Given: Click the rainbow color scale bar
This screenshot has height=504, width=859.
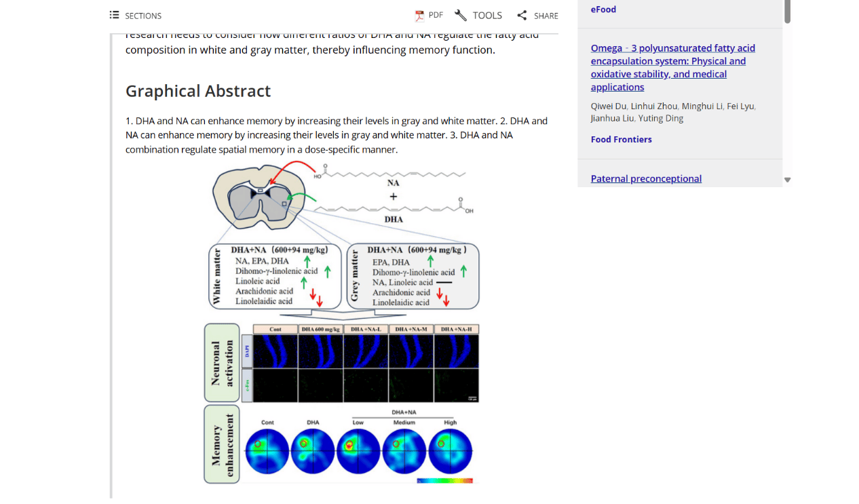Looking at the screenshot, I should [x=444, y=480].
